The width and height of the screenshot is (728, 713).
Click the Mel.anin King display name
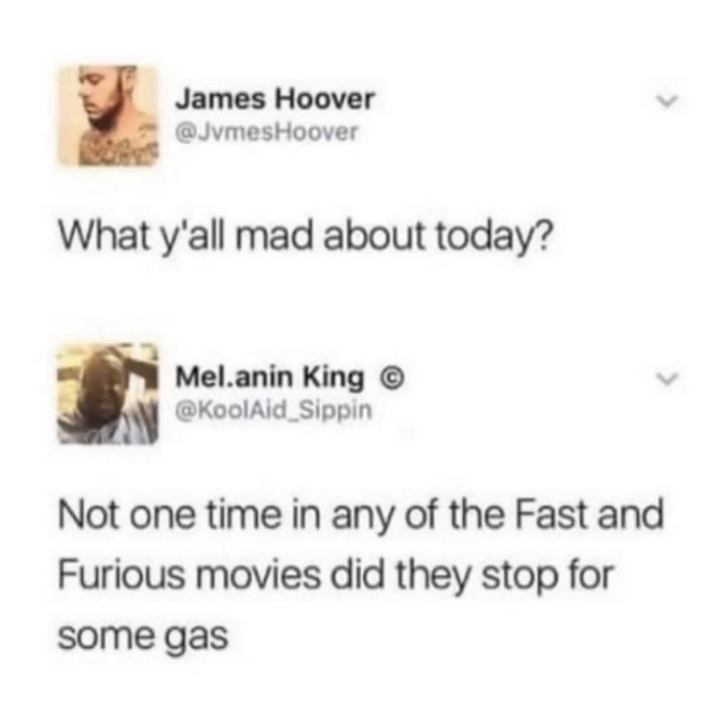click(x=270, y=377)
